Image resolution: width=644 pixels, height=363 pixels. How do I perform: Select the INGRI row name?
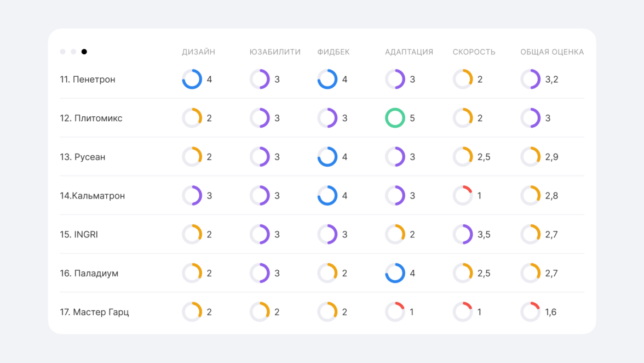click(x=79, y=234)
